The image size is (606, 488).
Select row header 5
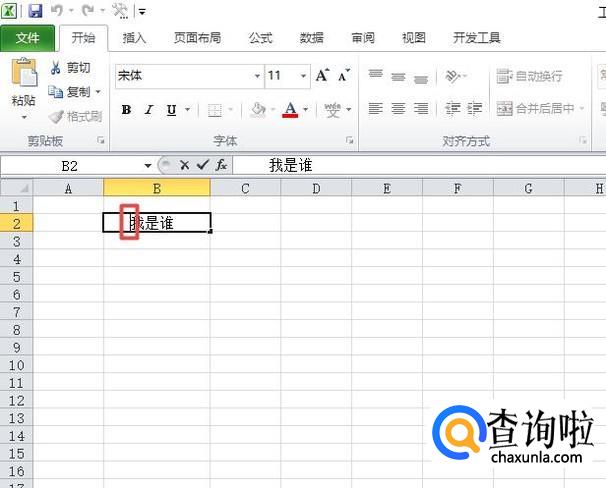(x=17, y=277)
